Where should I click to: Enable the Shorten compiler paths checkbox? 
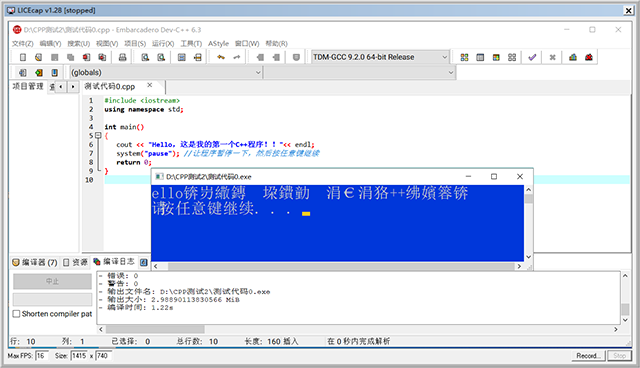tap(16, 314)
